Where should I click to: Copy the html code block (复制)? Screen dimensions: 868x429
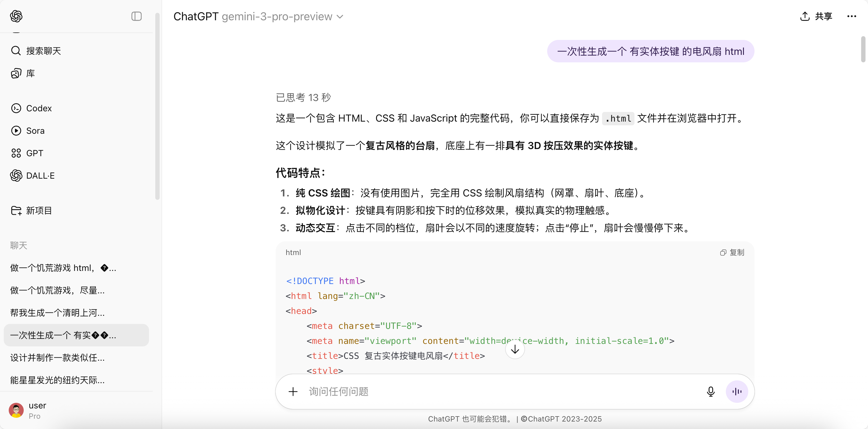point(732,253)
